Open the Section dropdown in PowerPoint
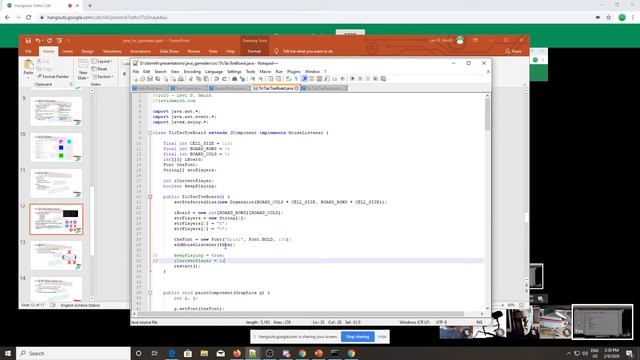This screenshot has width=640, height=360. pos(103,76)
